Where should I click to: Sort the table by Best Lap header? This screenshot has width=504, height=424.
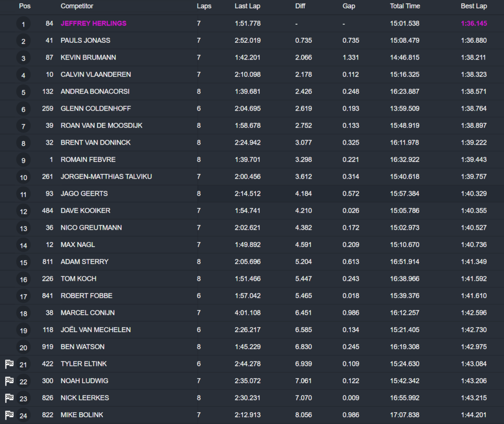[473, 6]
